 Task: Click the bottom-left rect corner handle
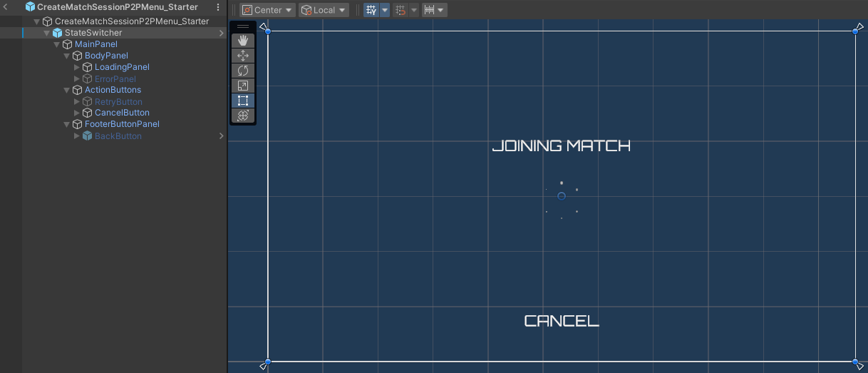pyautogui.click(x=268, y=362)
